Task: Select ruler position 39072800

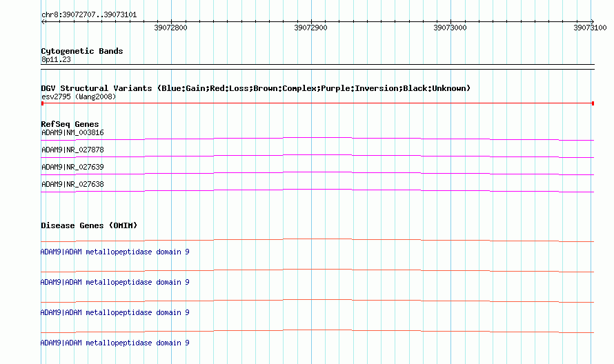Action: [x=170, y=28]
